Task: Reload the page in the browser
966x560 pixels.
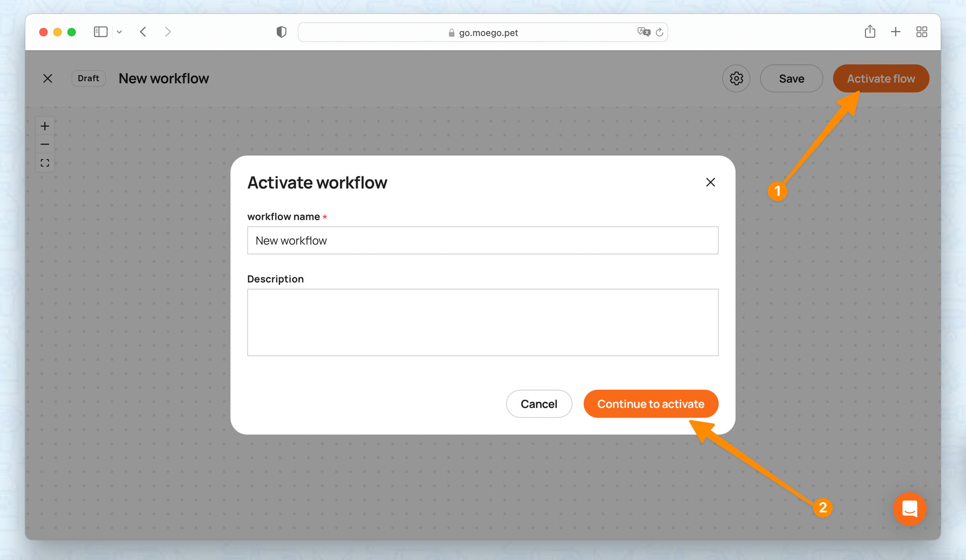Action: click(x=659, y=32)
